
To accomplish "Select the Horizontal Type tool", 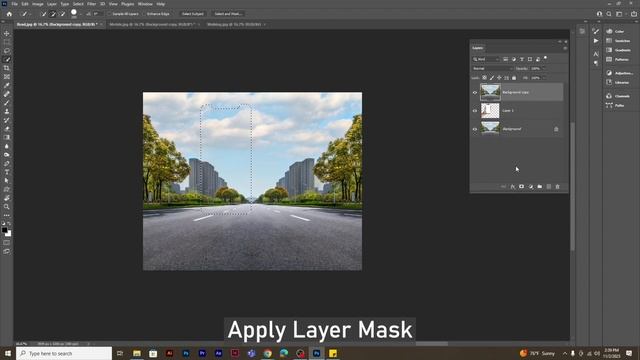I will (7, 172).
